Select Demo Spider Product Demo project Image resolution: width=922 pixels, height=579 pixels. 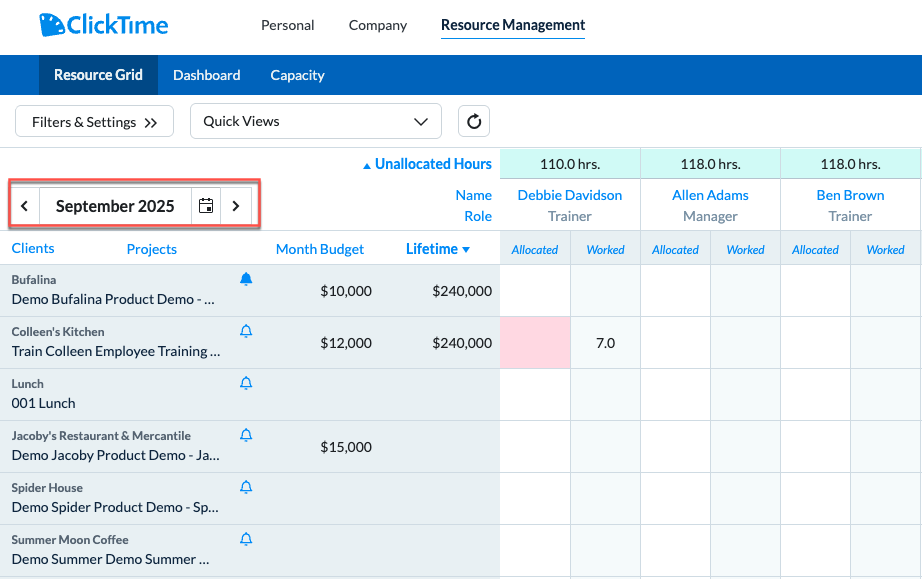115,507
